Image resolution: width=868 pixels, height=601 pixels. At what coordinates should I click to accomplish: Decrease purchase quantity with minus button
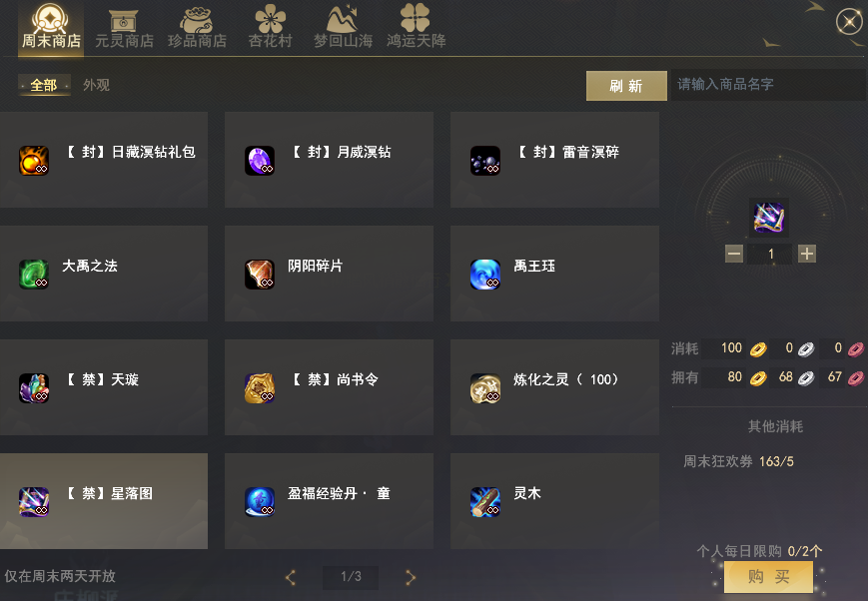coord(734,254)
